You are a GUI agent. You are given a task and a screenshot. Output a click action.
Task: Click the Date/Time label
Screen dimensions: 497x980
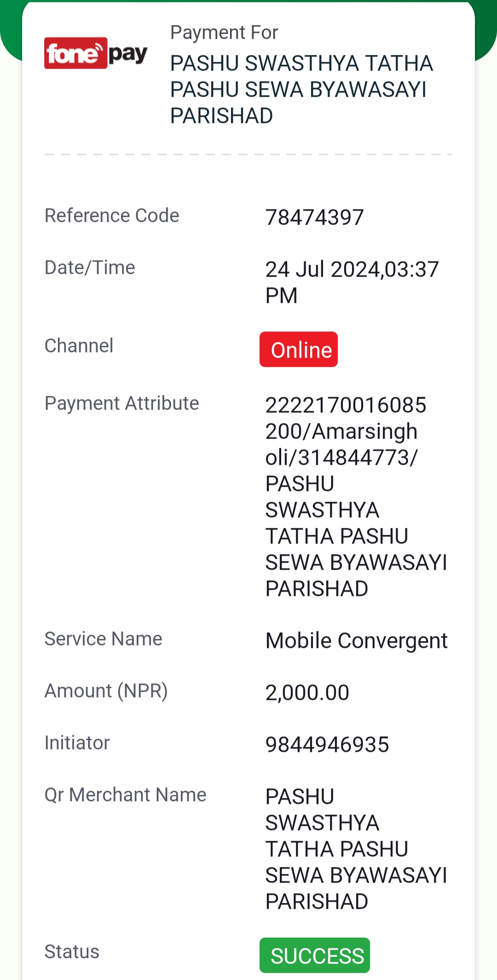pyautogui.click(x=90, y=267)
